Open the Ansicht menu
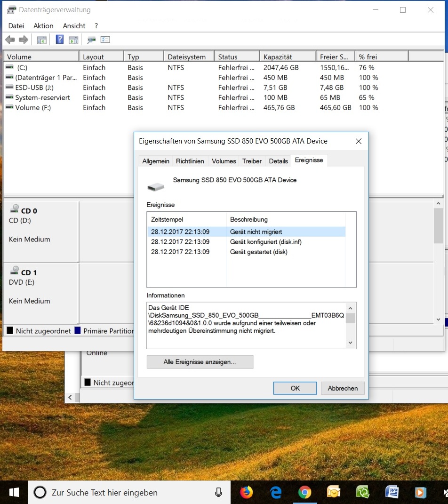Screen dimensions: 448x504 tap(74, 26)
